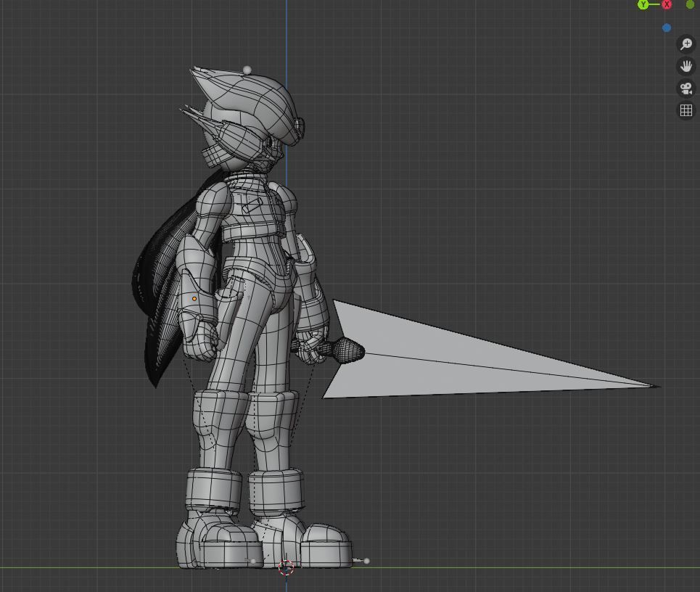Click the orange origin dot on forearm
This screenshot has width=700, height=592.
(x=194, y=299)
